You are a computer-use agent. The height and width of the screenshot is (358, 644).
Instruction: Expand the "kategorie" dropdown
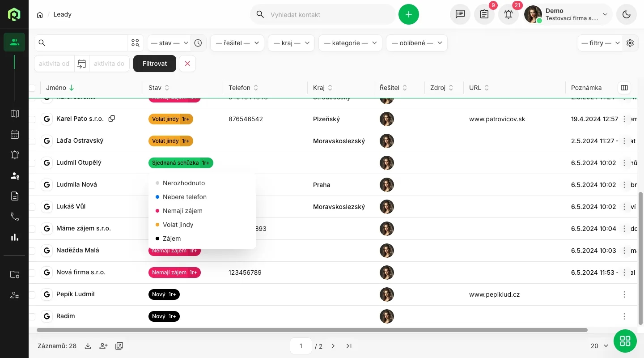[350, 43]
